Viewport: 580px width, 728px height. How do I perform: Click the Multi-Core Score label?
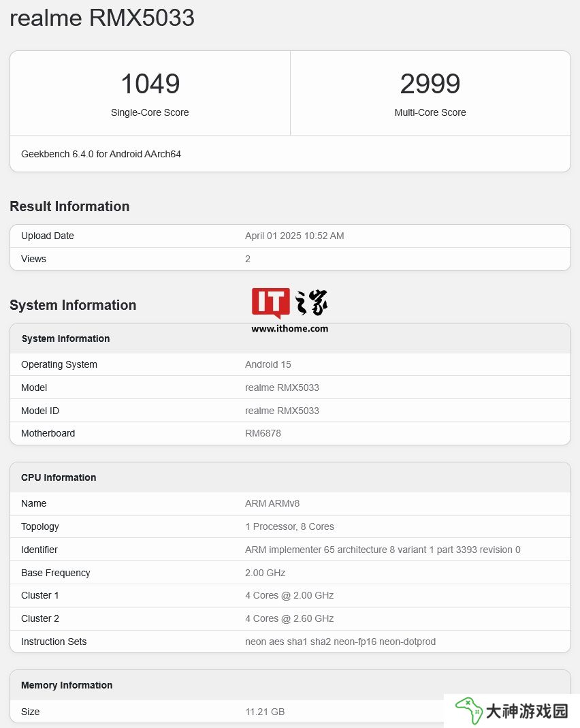(x=430, y=112)
